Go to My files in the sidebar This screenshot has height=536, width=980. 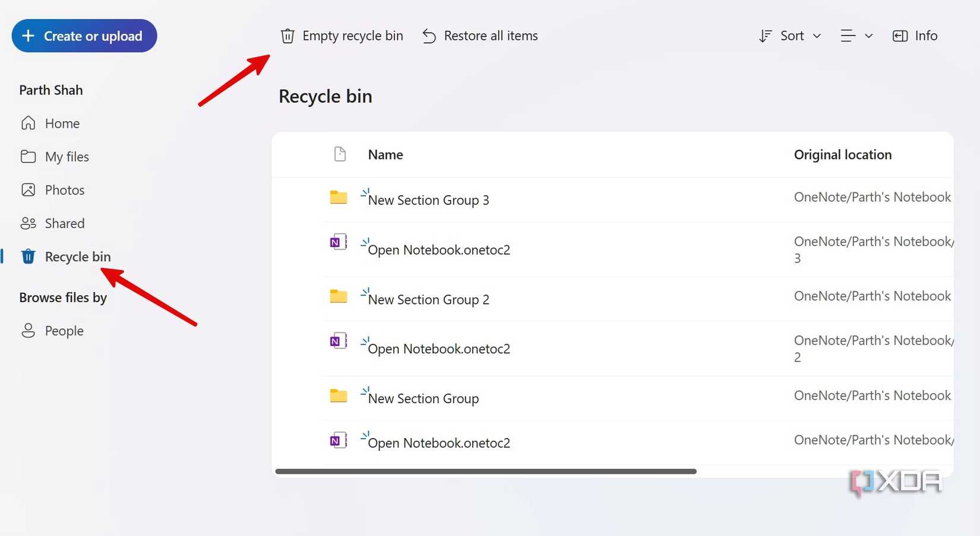pyautogui.click(x=67, y=156)
